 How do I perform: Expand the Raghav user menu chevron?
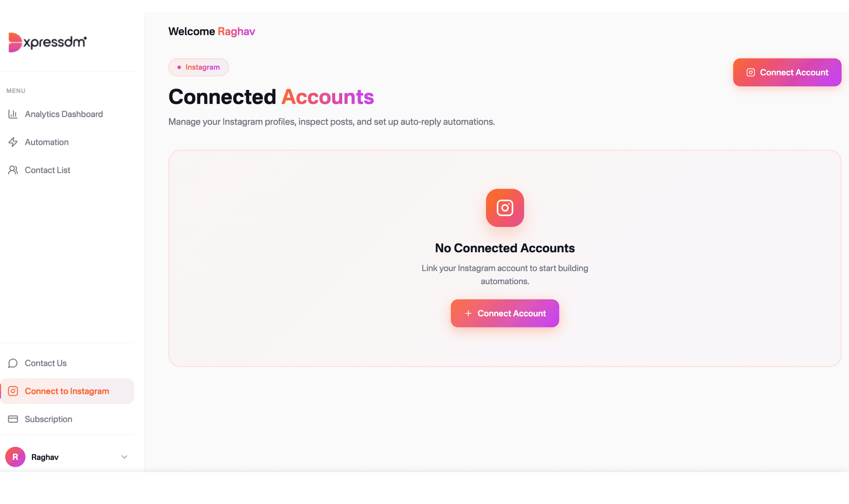pyautogui.click(x=124, y=457)
